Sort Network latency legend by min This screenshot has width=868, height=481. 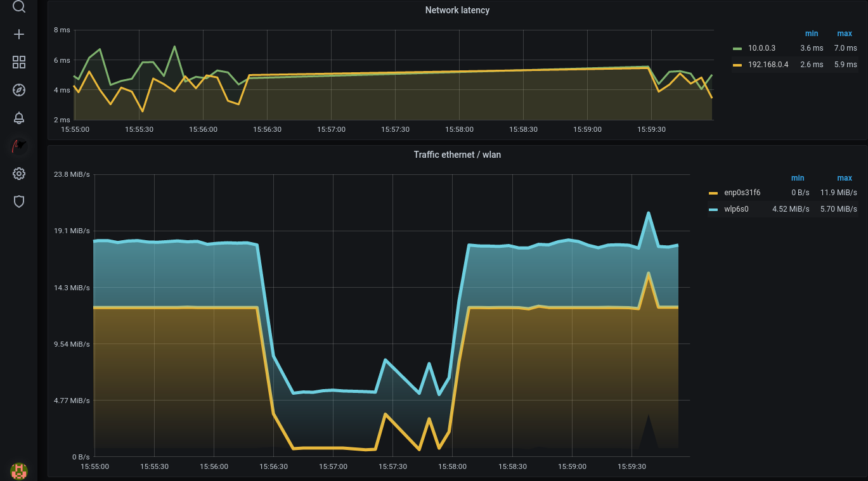pyautogui.click(x=811, y=34)
